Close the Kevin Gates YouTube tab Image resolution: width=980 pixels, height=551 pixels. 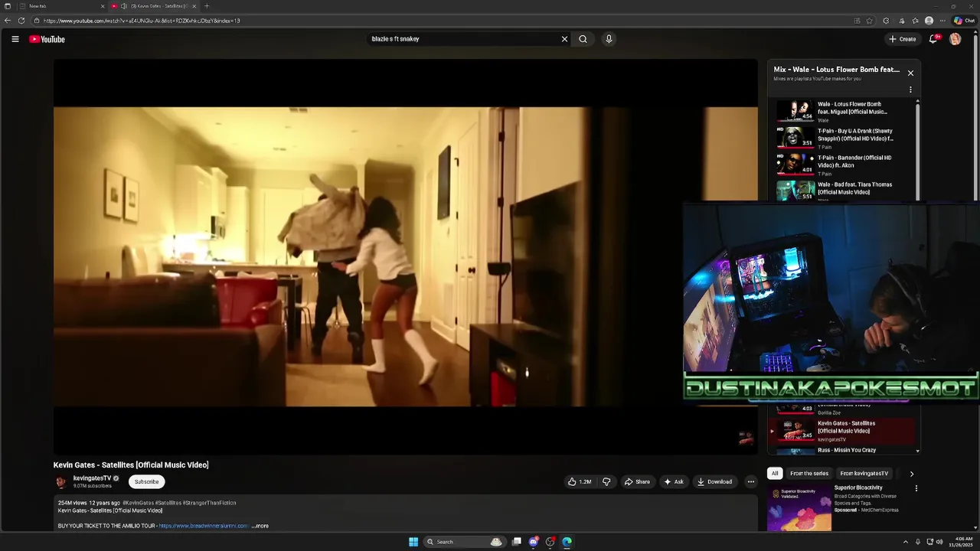195,6
